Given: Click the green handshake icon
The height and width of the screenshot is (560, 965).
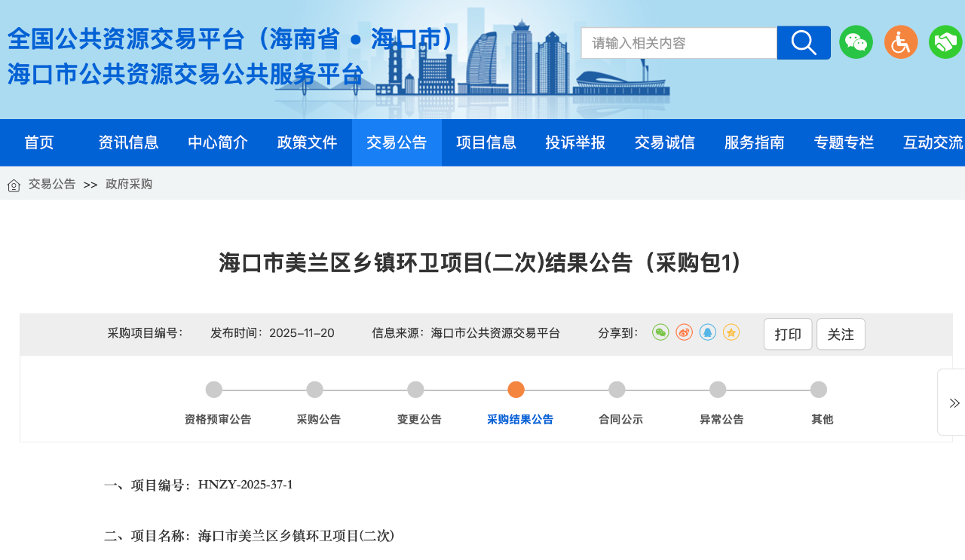Looking at the screenshot, I should click(945, 42).
